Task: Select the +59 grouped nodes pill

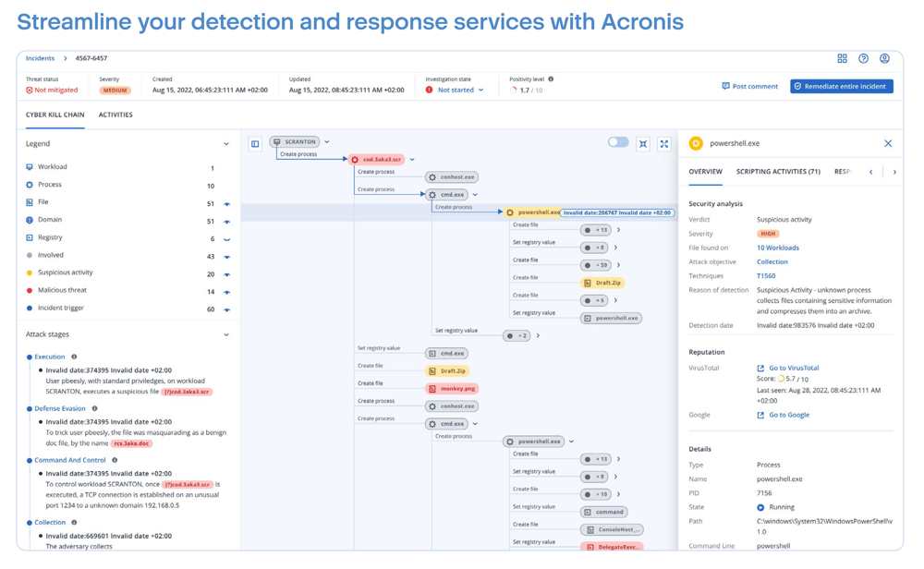Action: [596, 265]
